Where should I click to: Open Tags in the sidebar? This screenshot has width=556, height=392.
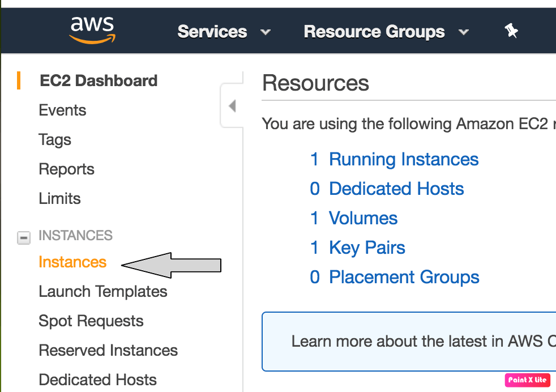(55, 140)
